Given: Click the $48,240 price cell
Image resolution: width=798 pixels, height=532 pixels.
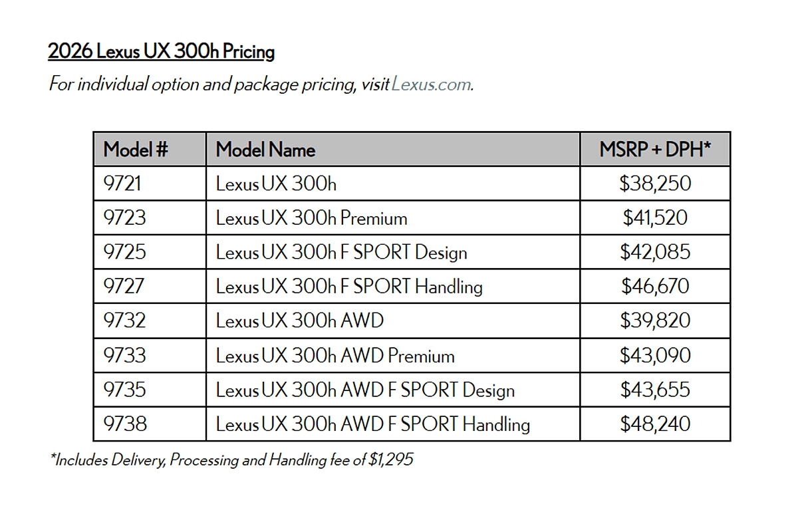Looking at the screenshot, I should click(654, 424).
